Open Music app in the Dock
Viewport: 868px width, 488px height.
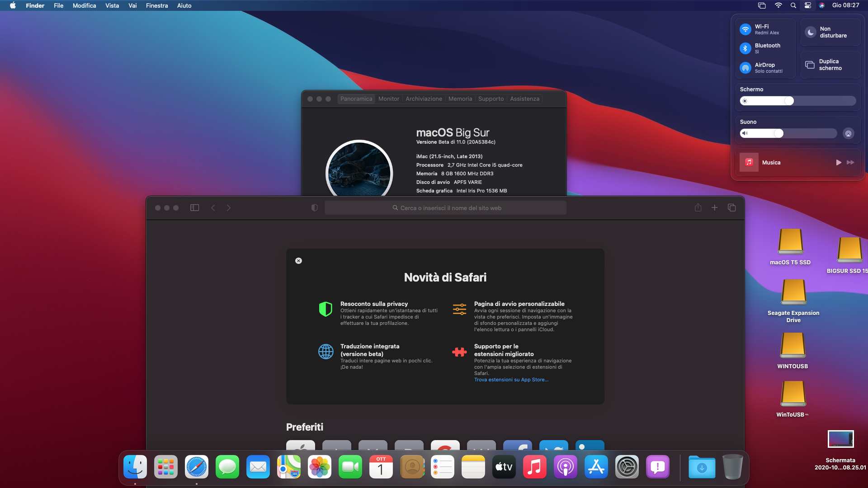535,467
